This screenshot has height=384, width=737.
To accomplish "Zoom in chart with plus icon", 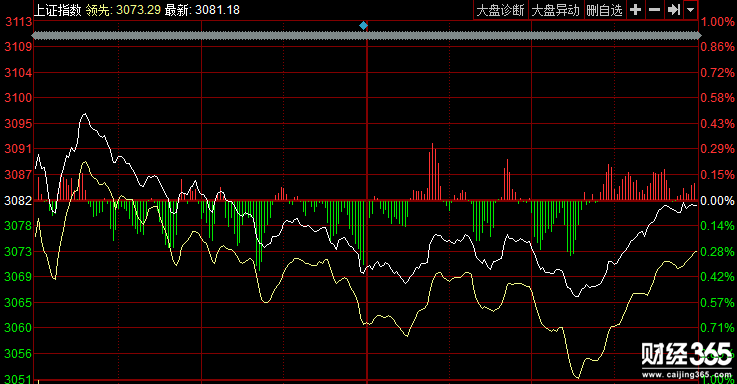I will click(x=635, y=10).
